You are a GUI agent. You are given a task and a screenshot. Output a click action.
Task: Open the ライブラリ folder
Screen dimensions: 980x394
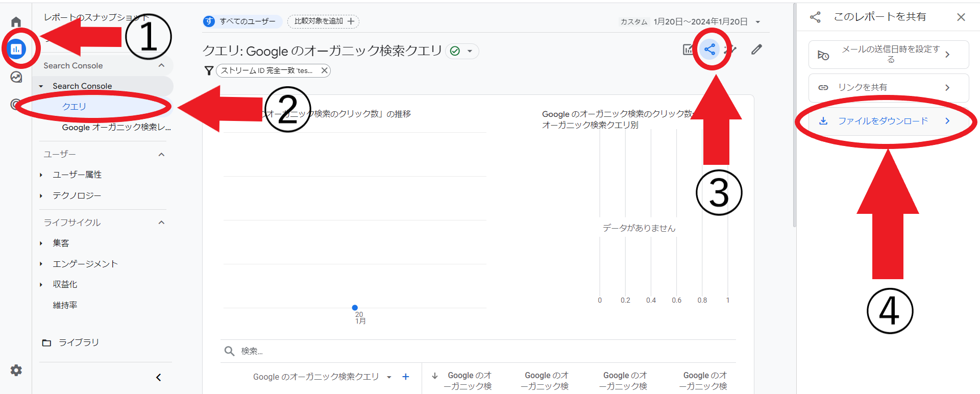tap(70, 342)
